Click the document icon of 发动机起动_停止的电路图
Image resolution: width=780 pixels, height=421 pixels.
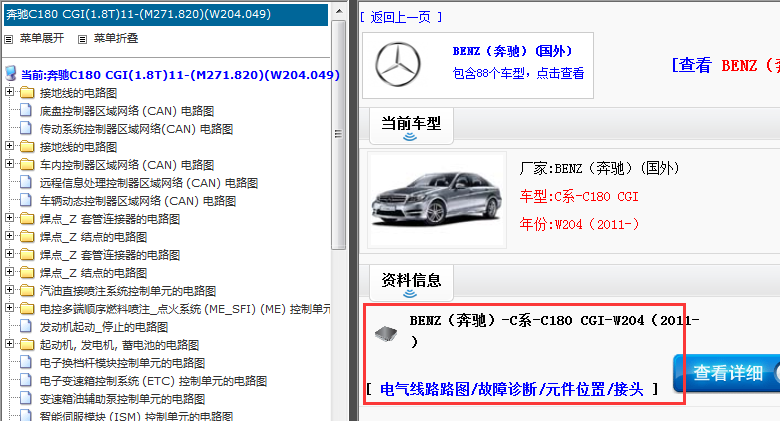pyautogui.click(x=25, y=326)
